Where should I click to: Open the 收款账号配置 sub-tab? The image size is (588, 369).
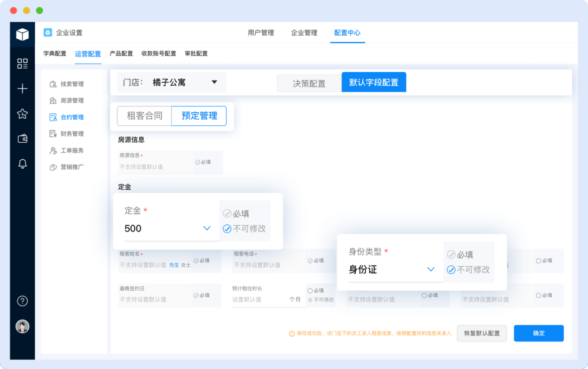point(159,53)
